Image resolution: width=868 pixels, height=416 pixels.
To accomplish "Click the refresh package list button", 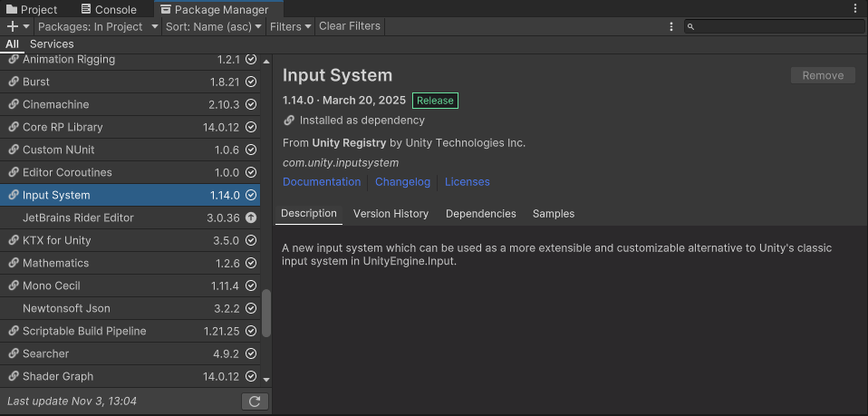I will point(256,401).
